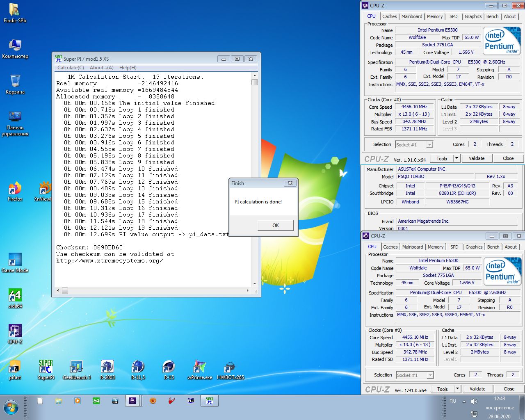Viewport: 525px width, 420px height.
Task: Click the Core Speed 4456.10 MHz field, top CPU-Z
Action: [x=414, y=107]
